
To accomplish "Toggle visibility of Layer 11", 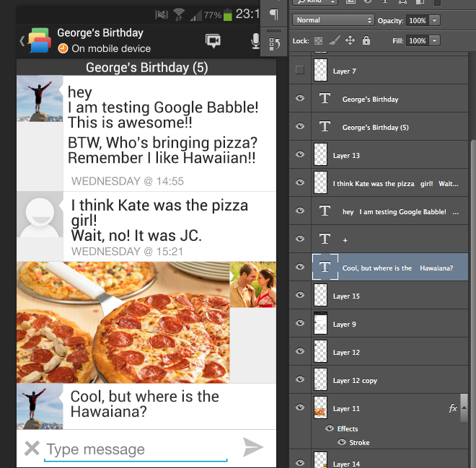I will pyautogui.click(x=300, y=407).
